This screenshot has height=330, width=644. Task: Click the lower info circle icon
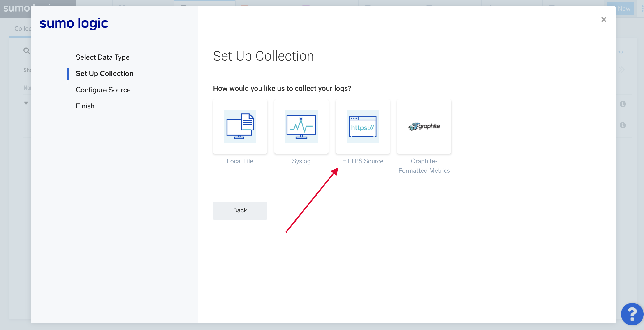coord(623,125)
